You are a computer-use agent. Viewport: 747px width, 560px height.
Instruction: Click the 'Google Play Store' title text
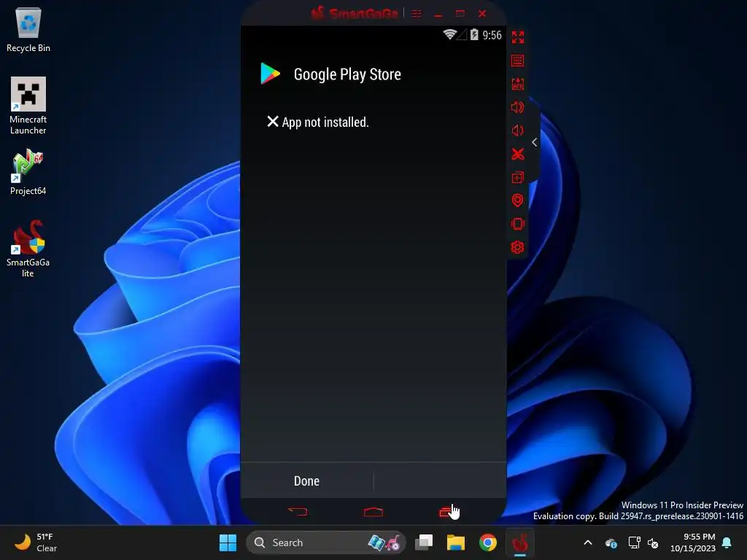347,74
